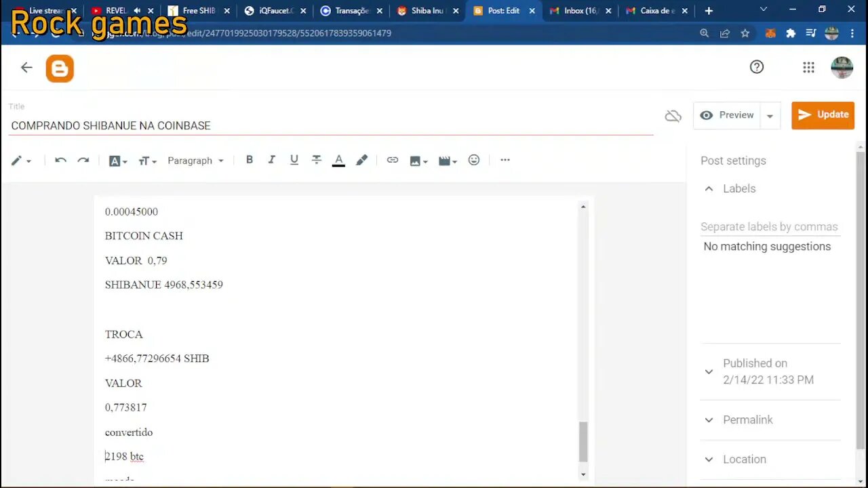Viewport: 868px width, 488px height.
Task: Click the text 'BITCOIN CASH'
Action: click(144, 236)
